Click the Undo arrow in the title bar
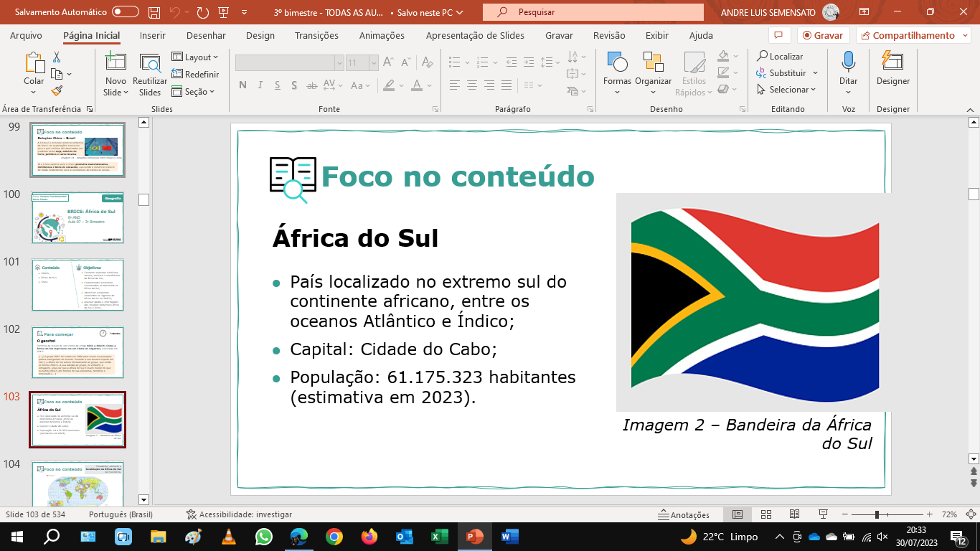980x551 pixels. pyautogui.click(x=174, y=12)
